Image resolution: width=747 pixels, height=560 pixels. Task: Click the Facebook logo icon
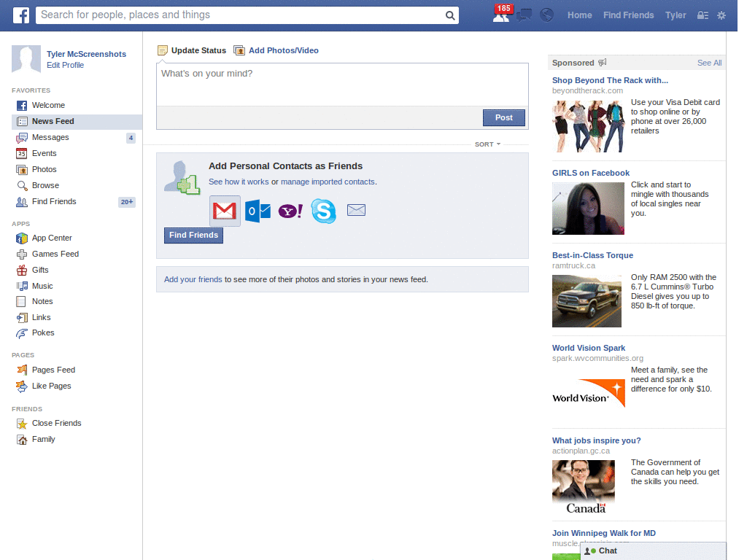[20, 15]
